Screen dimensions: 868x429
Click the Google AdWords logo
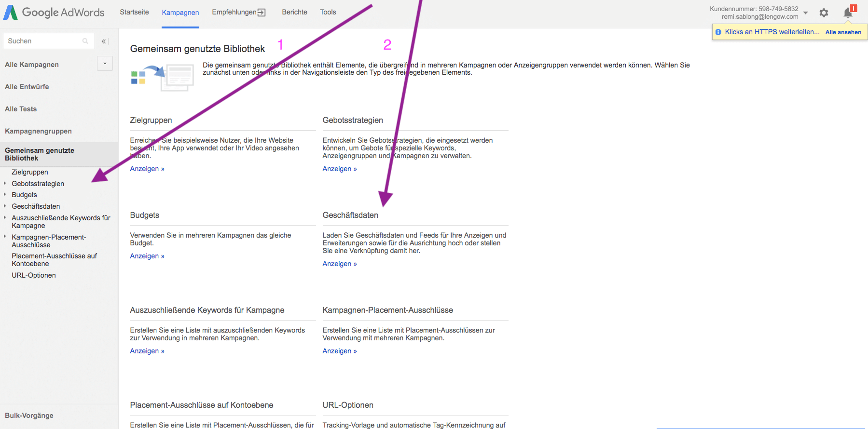click(x=54, y=12)
